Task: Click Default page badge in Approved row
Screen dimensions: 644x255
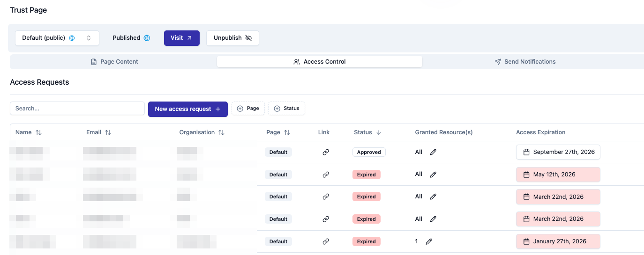Action: pos(278,152)
